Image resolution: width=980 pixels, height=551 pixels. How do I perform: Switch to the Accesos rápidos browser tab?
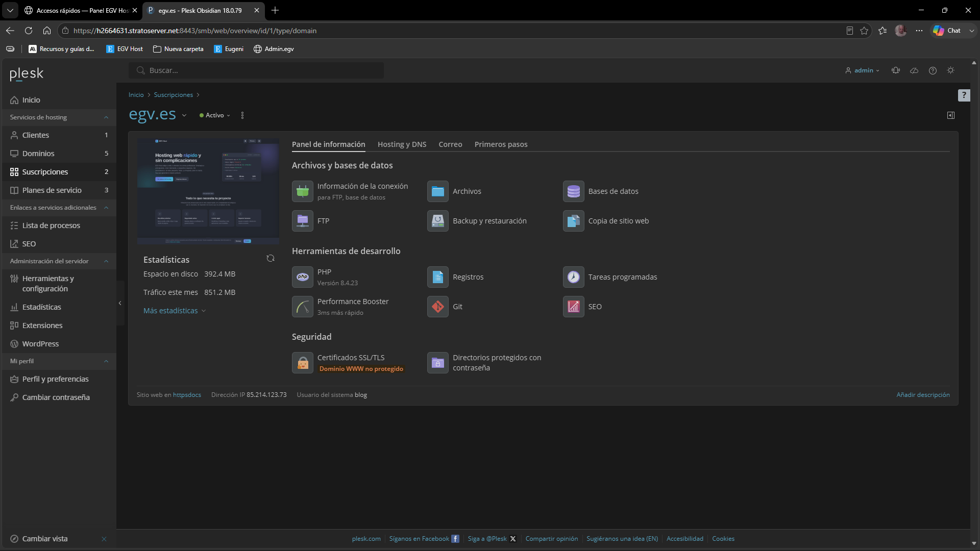(81, 10)
